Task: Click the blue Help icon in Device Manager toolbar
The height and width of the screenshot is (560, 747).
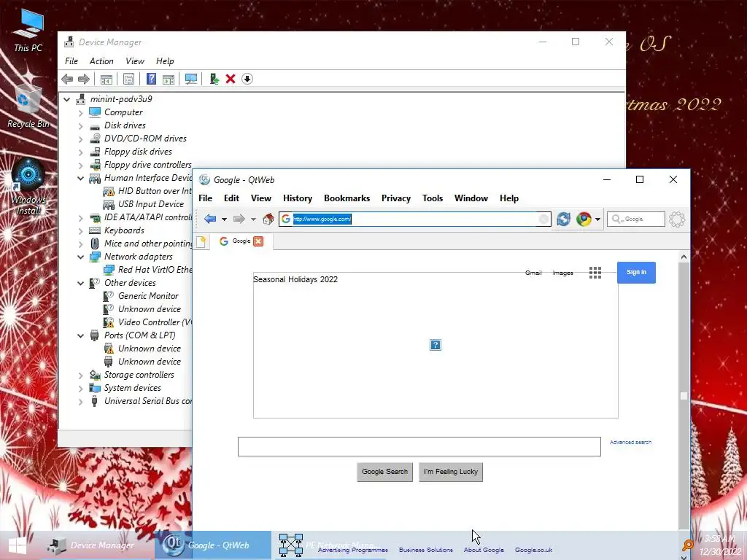Action: 151,79
